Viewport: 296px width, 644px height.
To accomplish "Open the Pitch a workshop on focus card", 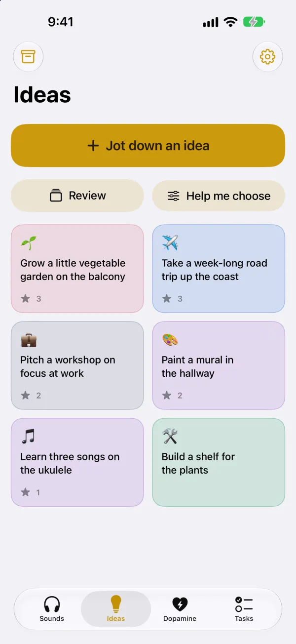I will pos(77,365).
